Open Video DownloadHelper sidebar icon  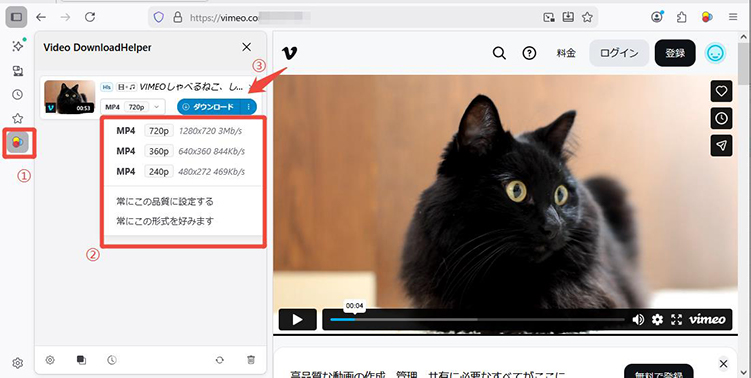point(18,142)
